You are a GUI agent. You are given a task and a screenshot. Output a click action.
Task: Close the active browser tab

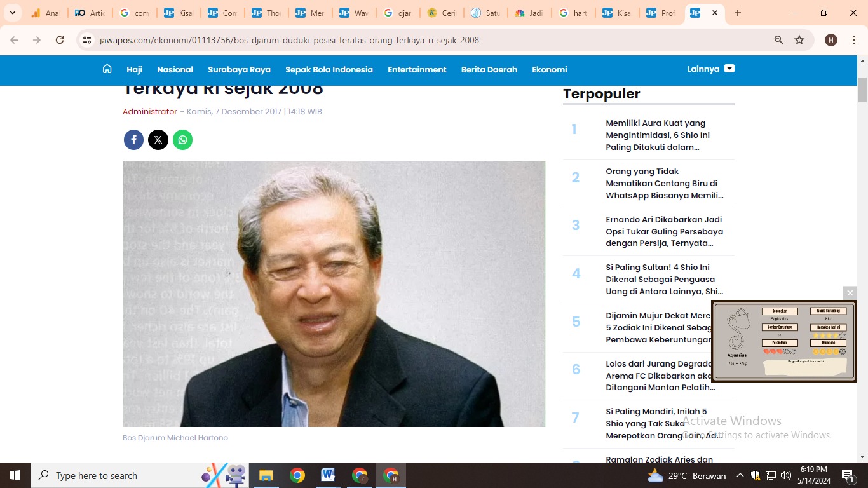[x=715, y=13]
